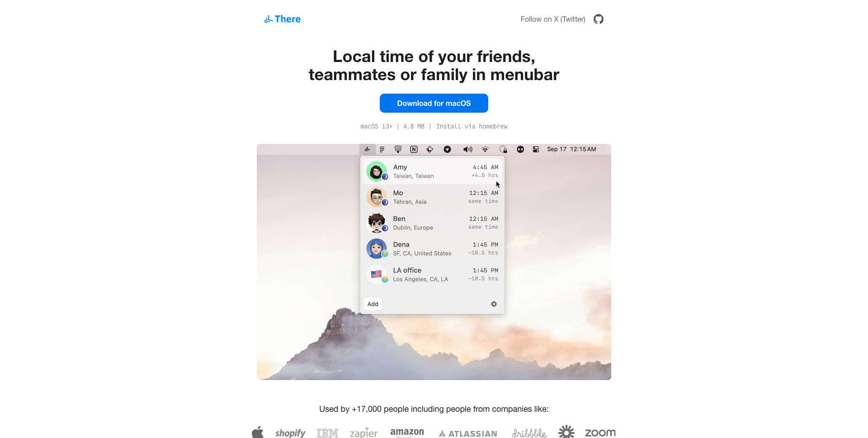Viewport: 868px width, 438px height.
Task: Click Figma icon in menubar
Action: point(382,149)
